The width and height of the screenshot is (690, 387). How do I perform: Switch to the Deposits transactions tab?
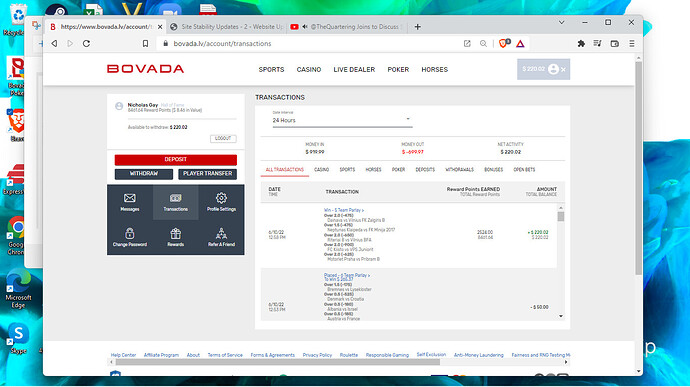pyautogui.click(x=425, y=170)
